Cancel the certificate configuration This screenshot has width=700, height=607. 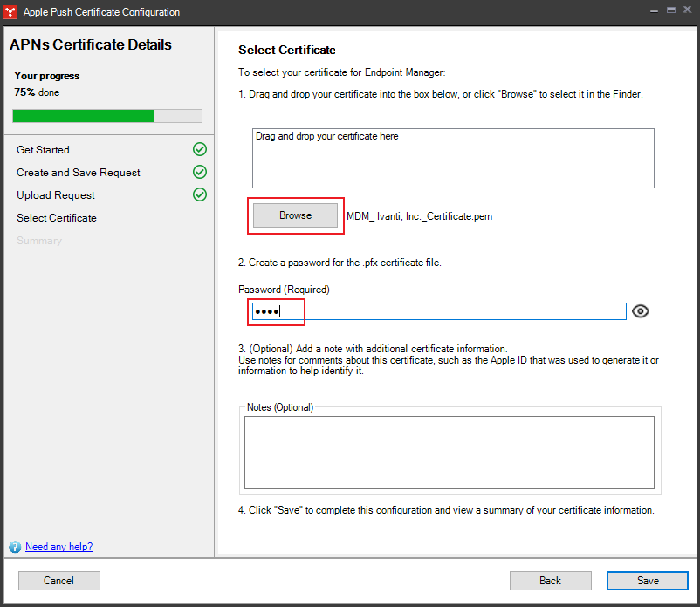(x=59, y=581)
